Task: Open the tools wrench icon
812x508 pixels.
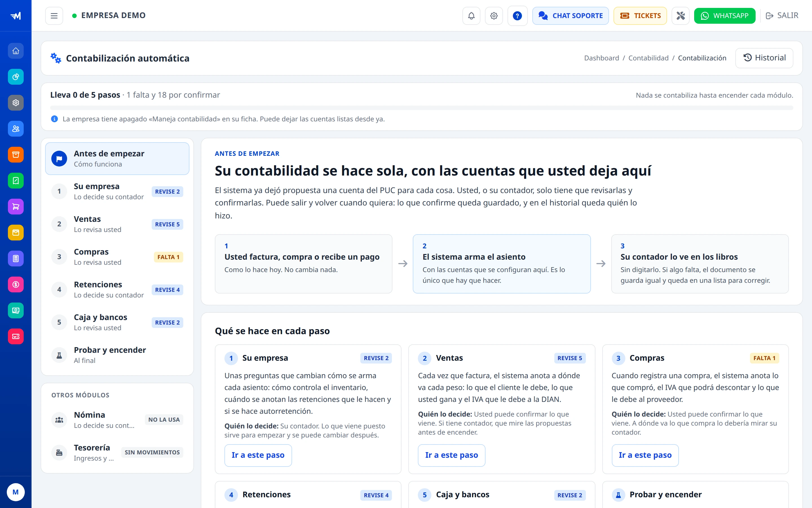Action: tap(680, 16)
